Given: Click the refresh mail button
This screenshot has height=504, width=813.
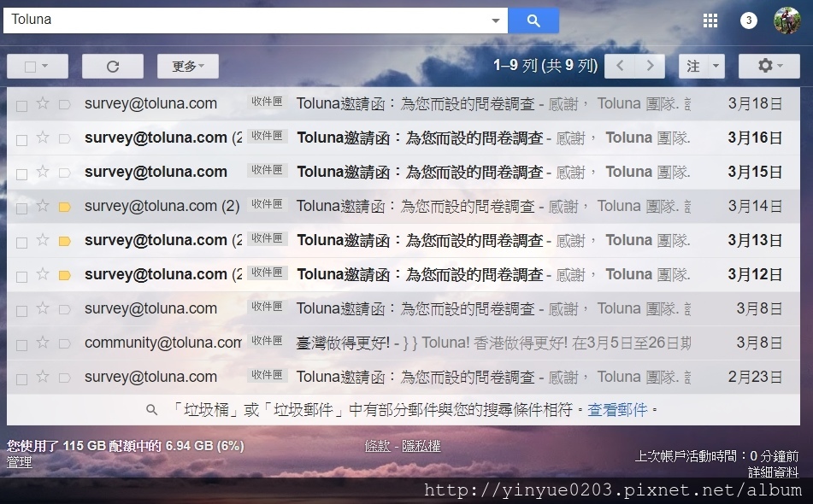Looking at the screenshot, I should (113, 67).
